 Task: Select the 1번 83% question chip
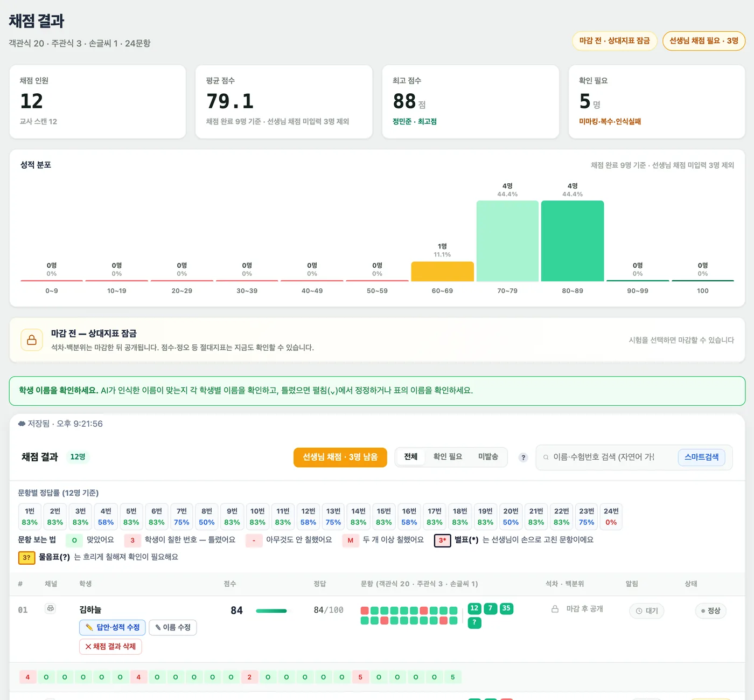pos(30,517)
